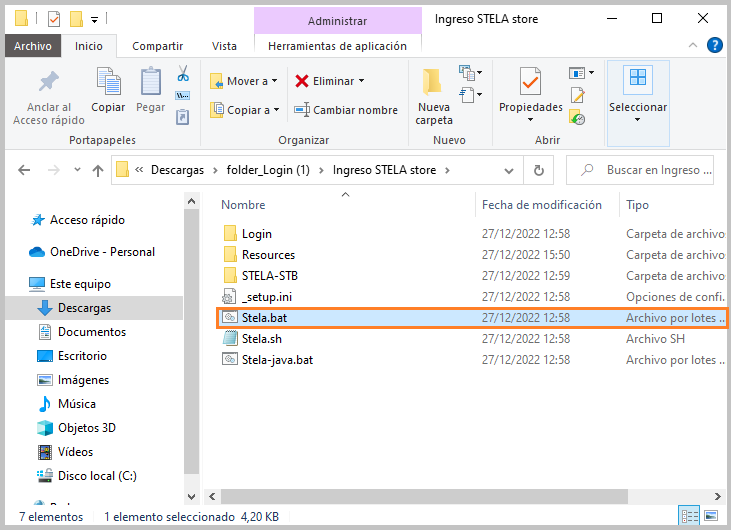
Task: Switch to the Vista tab
Action: click(224, 46)
